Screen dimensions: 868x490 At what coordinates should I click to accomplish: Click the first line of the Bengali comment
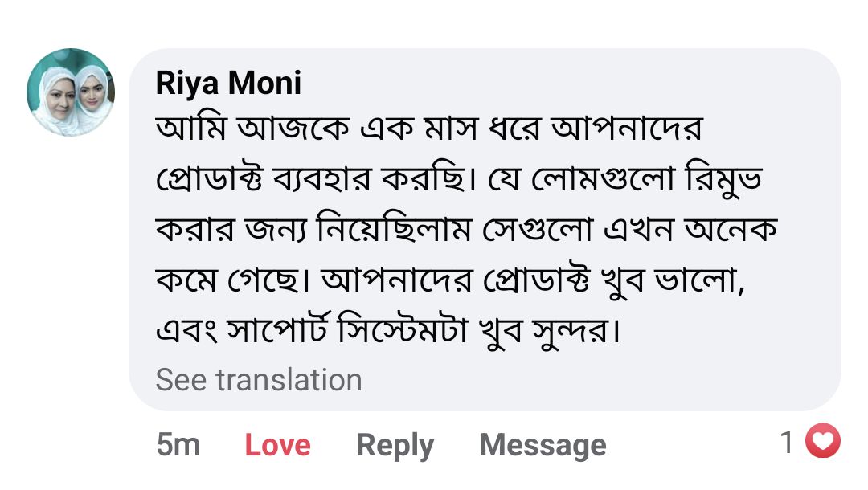(x=428, y=130)
